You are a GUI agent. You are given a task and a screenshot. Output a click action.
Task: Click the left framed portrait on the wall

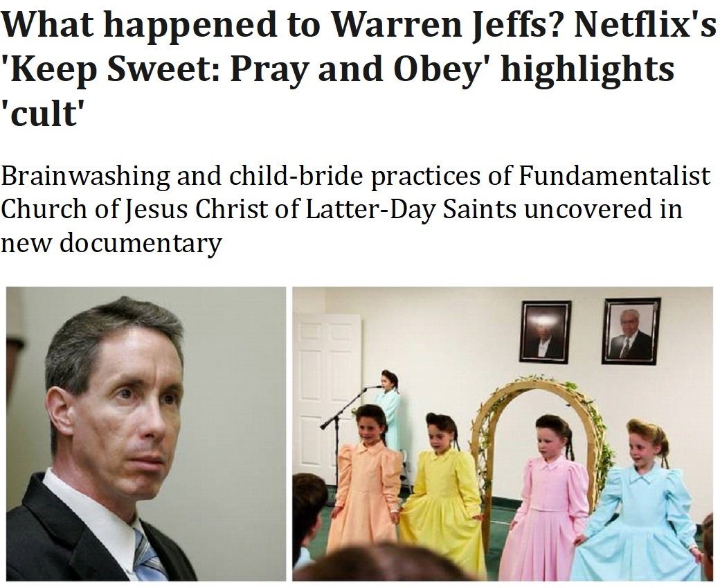coord(546,332)
